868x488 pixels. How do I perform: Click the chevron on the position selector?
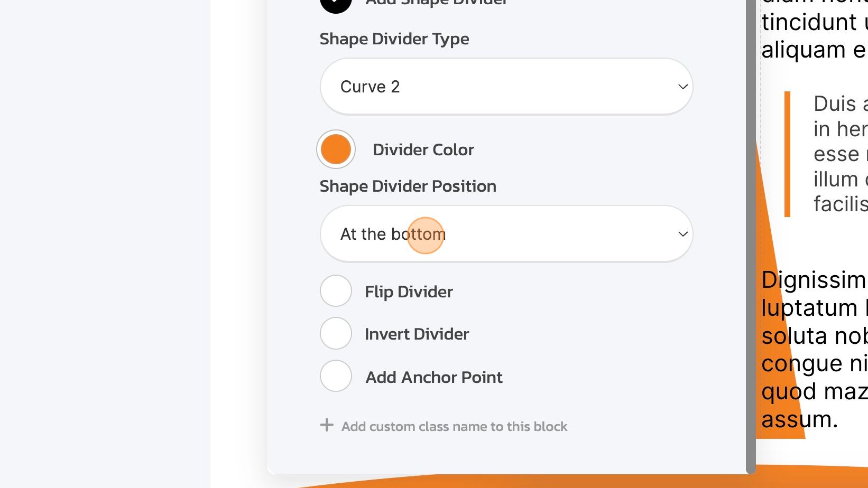pos(682,234)
